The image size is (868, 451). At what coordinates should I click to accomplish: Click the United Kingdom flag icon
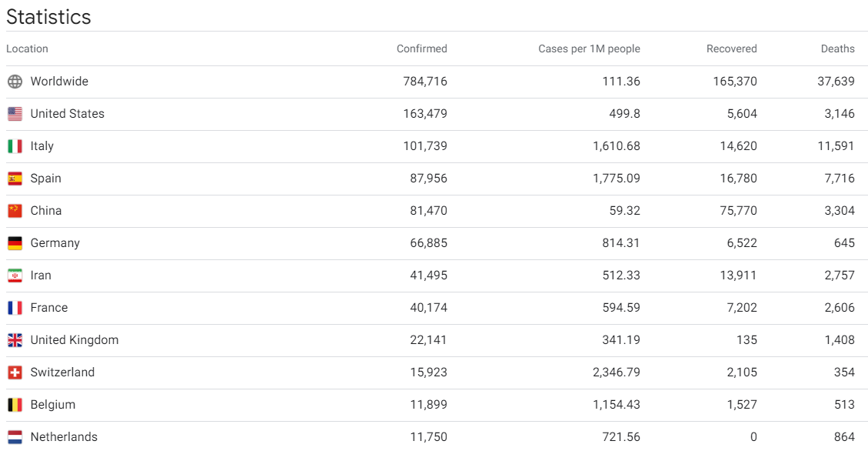(x=15, y=340)
